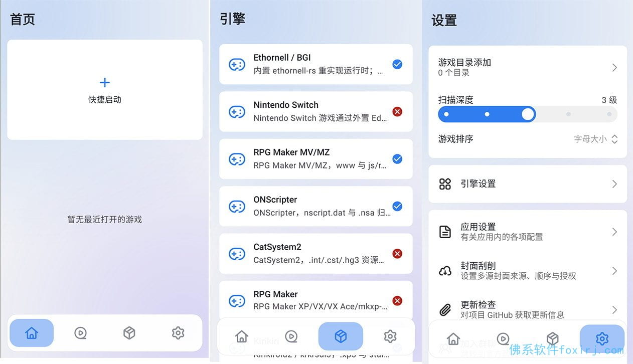Click the 应用设置 document icon
The image size is (633, 364).
[445, 232]
